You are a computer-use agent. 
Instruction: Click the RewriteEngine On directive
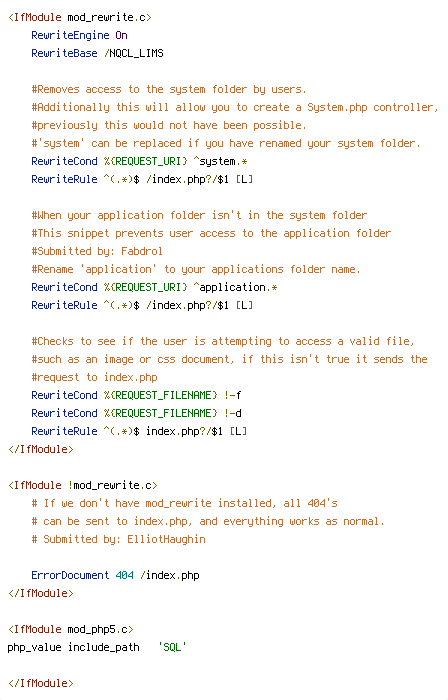[79, 35]
